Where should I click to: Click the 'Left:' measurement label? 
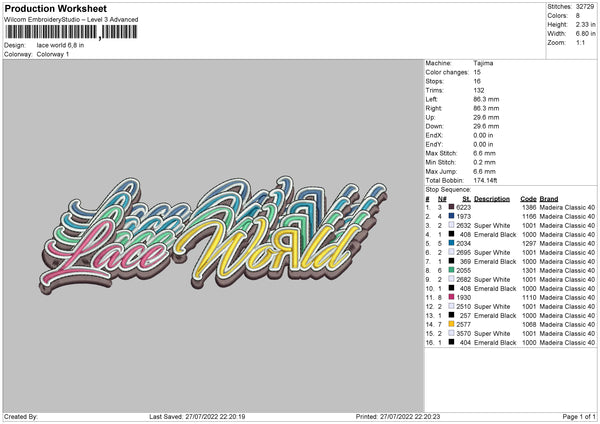(x=432, y=99)
